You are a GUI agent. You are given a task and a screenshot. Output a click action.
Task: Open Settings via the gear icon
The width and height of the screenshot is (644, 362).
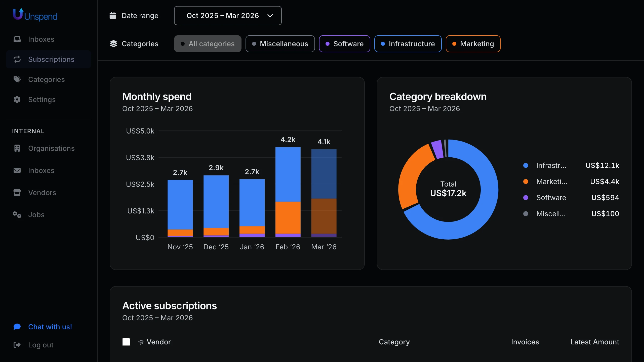point(17,100)
